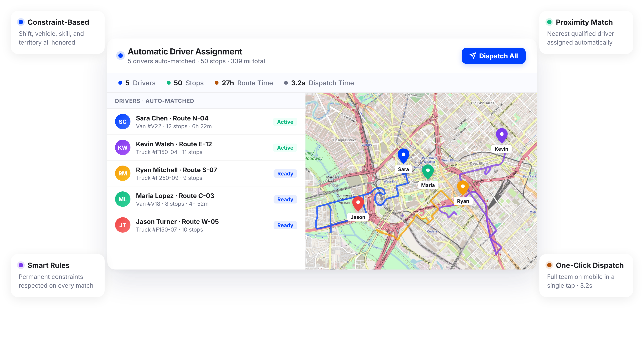Screen dimensions: 644x352
Task: Open the Sara Chen · Route N-04 row
Action: coord(206,122)
